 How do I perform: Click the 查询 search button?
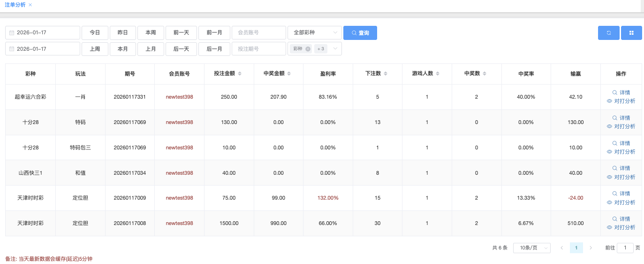(x=360, y=33)
